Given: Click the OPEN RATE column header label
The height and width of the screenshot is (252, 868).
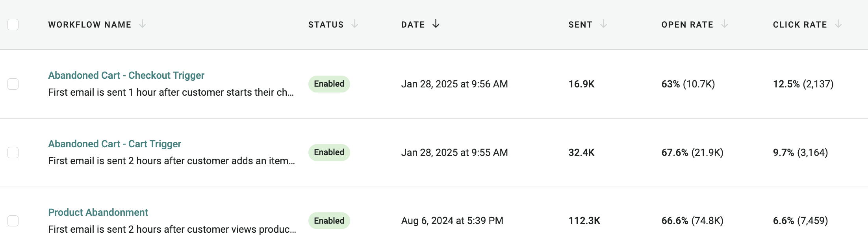Looking at the screenshot, I should coord(687,24).
